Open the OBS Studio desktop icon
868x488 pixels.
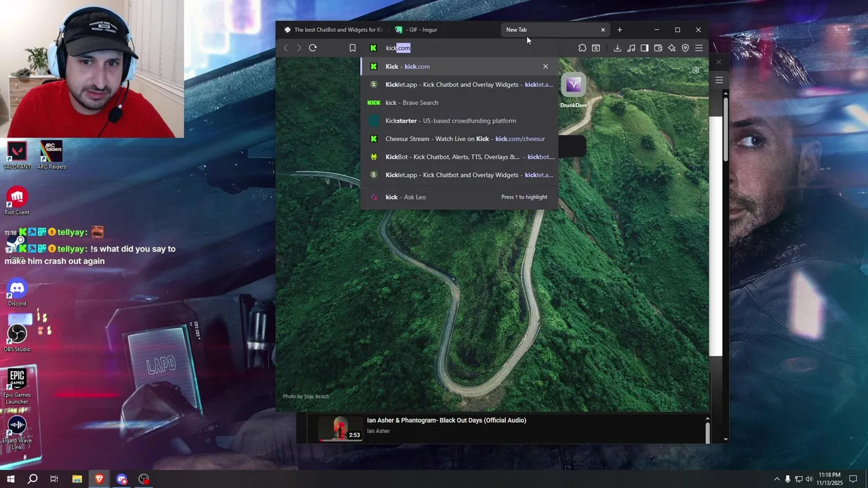click(17, 338)
